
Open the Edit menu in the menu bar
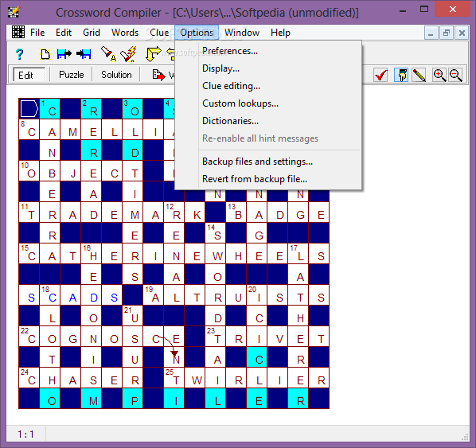[64, 33]
